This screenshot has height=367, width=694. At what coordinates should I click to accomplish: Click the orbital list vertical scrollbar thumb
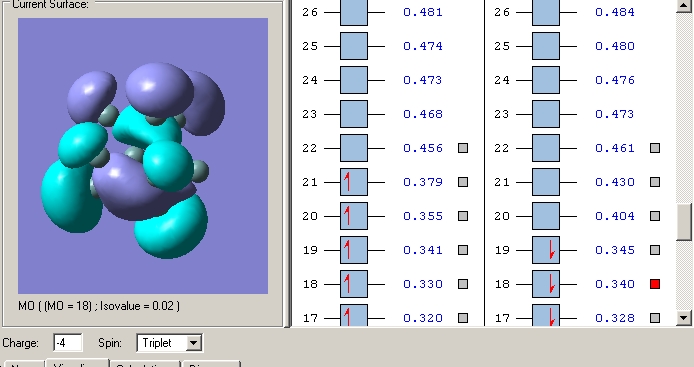pos(684,222)
